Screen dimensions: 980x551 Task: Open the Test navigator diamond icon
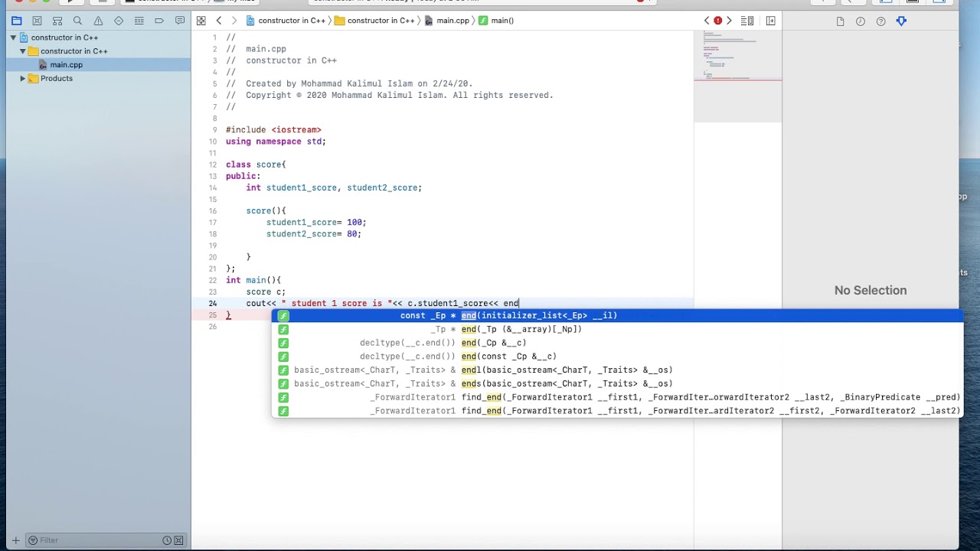pos(119,21)
